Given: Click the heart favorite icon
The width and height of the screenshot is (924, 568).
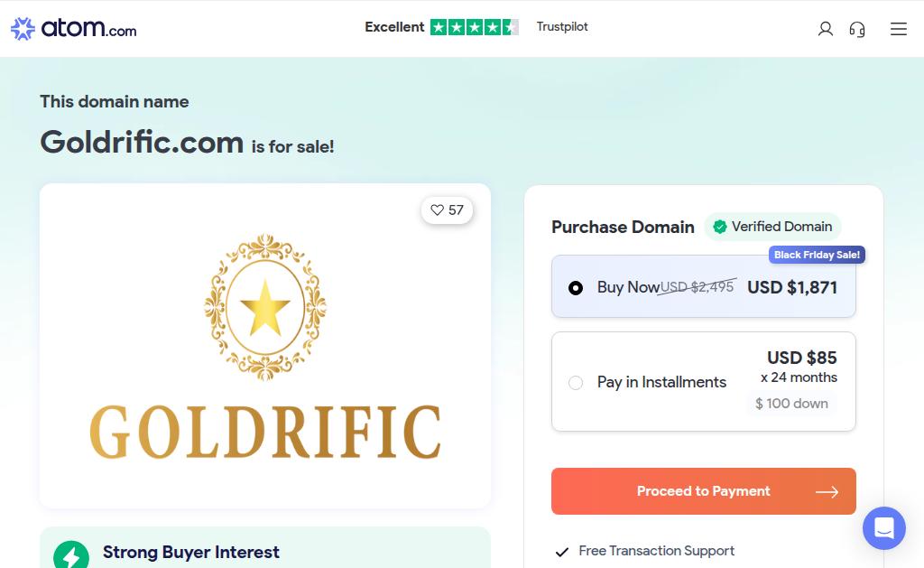Looking at the screenshot, I should pyautogui.click(x=438, y=210).
